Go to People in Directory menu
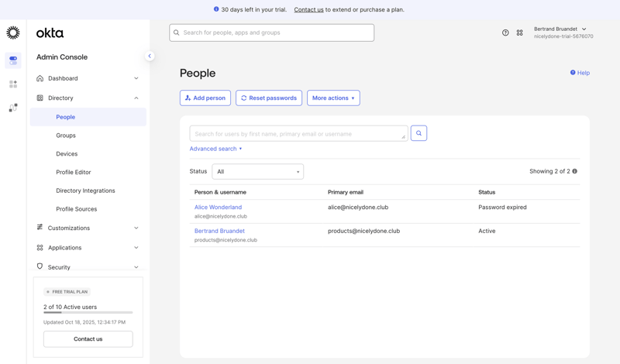Screen dimensions: 620x364 88,117
